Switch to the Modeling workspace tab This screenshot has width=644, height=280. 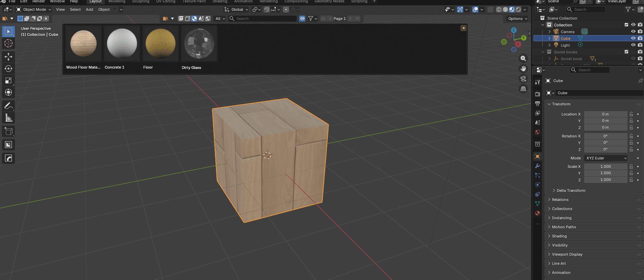[117, 1]
